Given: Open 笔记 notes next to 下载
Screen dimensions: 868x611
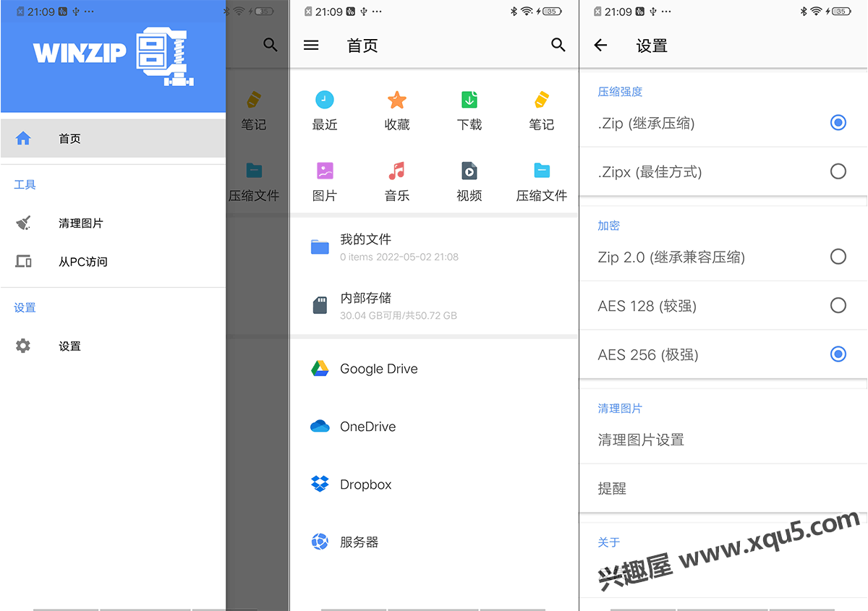Looking at the screenshot, I should coord(542,111).
